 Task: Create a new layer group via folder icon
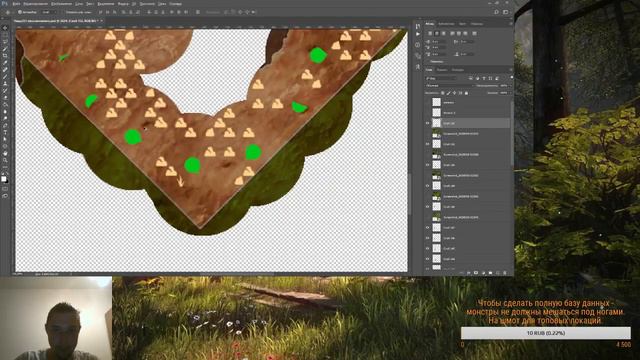(490, 273)
